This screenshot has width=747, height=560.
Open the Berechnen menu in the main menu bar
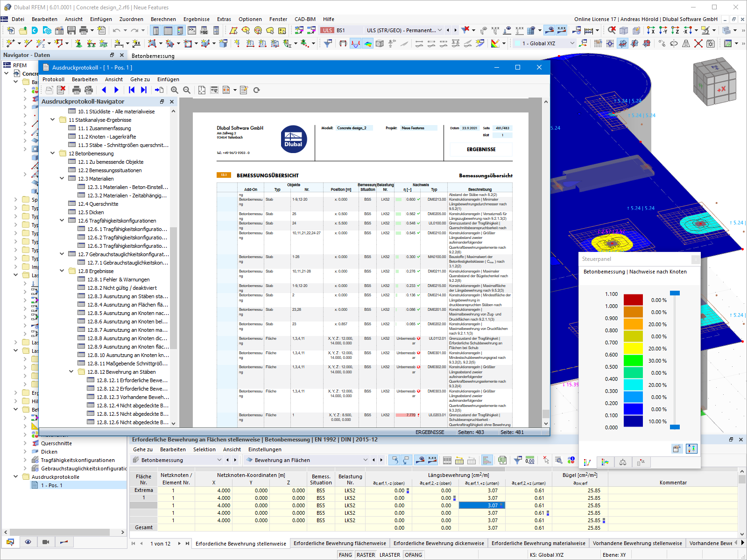(163, 19)
